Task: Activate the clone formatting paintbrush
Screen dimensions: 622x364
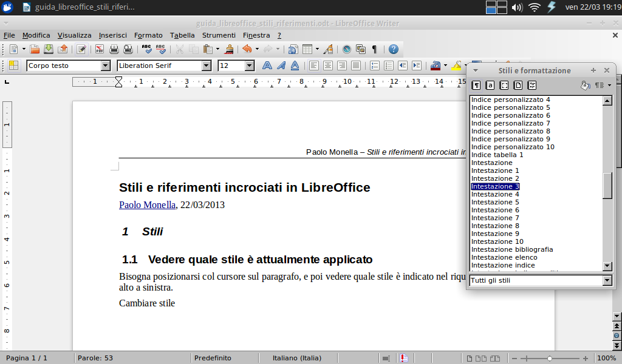Action: (229, 49)
